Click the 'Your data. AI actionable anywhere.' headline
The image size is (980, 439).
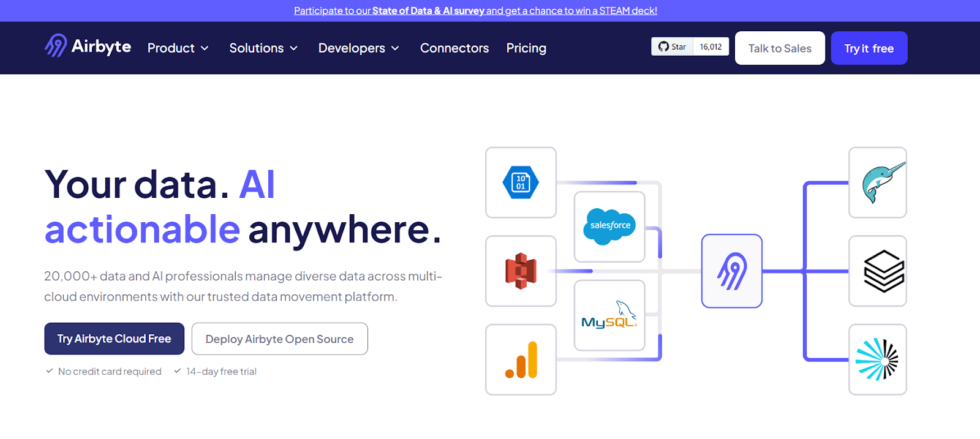click(243, 207)
